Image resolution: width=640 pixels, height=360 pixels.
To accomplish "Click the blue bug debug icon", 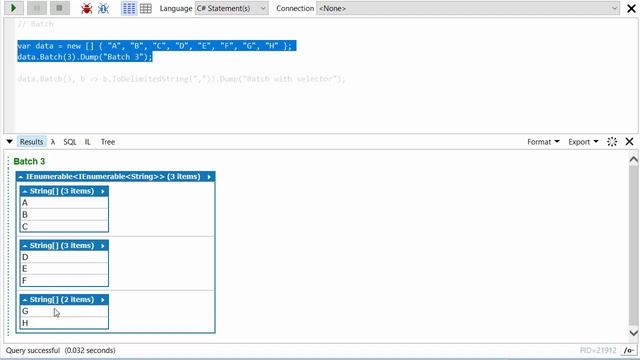I will 103,9.
